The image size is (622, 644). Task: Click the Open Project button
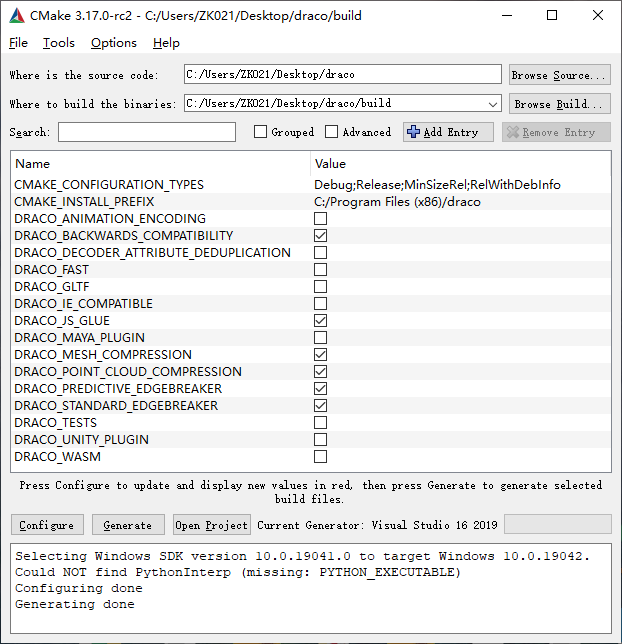(x=212, y=524)
